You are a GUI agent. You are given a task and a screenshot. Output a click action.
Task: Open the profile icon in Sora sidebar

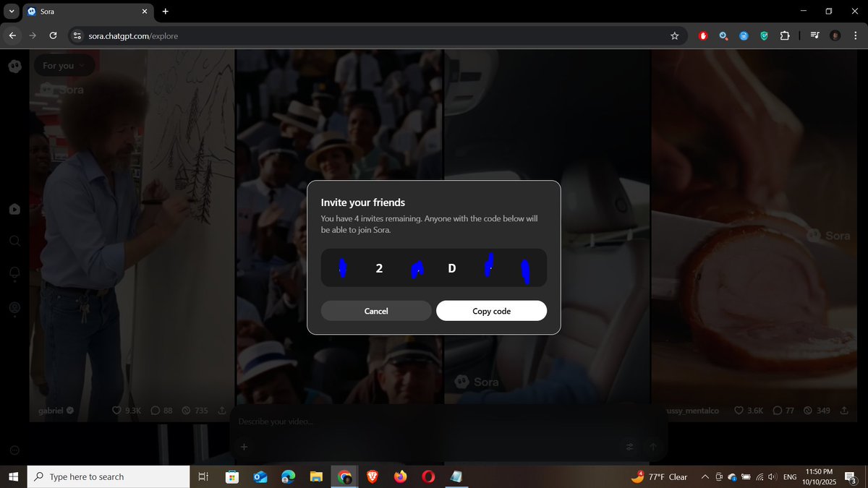tap(14, 307)
